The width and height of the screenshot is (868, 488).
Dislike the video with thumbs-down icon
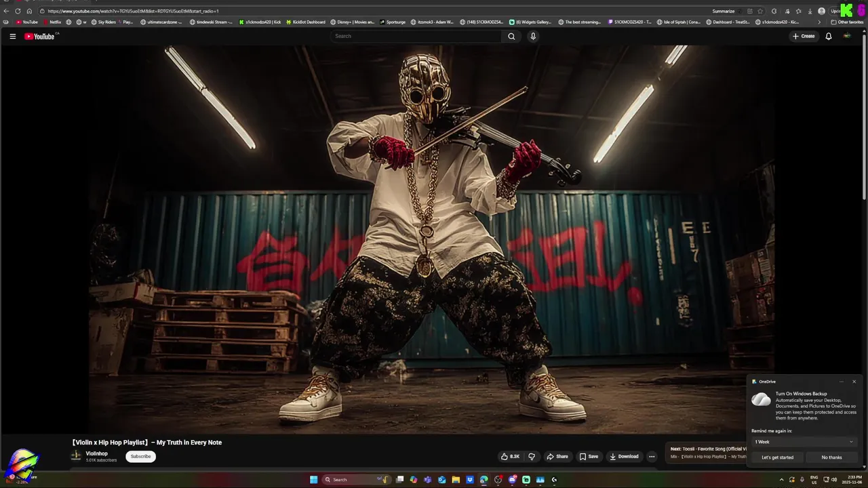532,456
